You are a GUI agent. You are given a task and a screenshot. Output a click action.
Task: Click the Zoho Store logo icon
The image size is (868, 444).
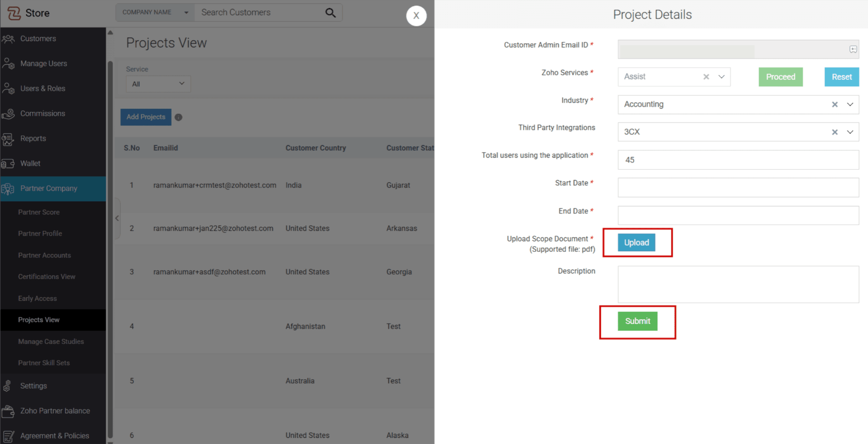(x=14, y=13)
